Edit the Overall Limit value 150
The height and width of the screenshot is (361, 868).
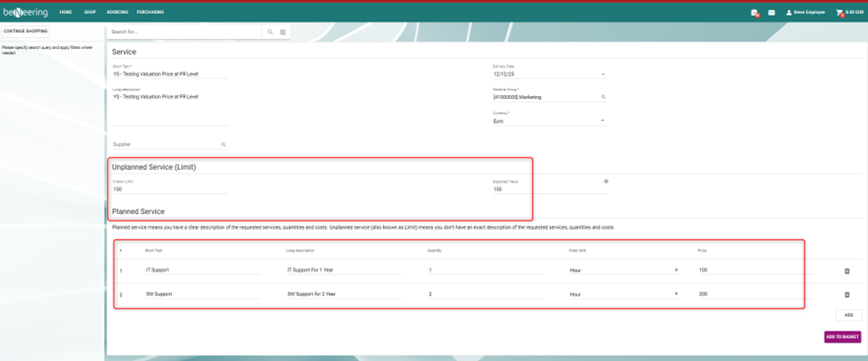click(x=170, y=188)
